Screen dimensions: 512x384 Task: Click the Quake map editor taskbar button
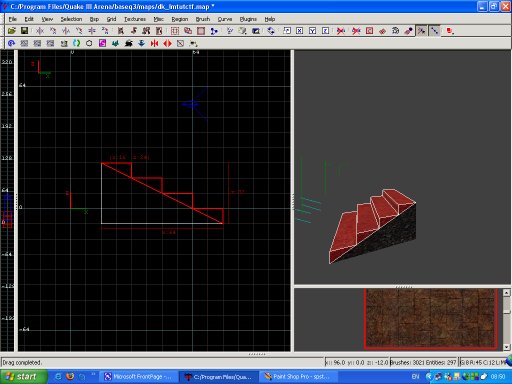tap(218, 377)
